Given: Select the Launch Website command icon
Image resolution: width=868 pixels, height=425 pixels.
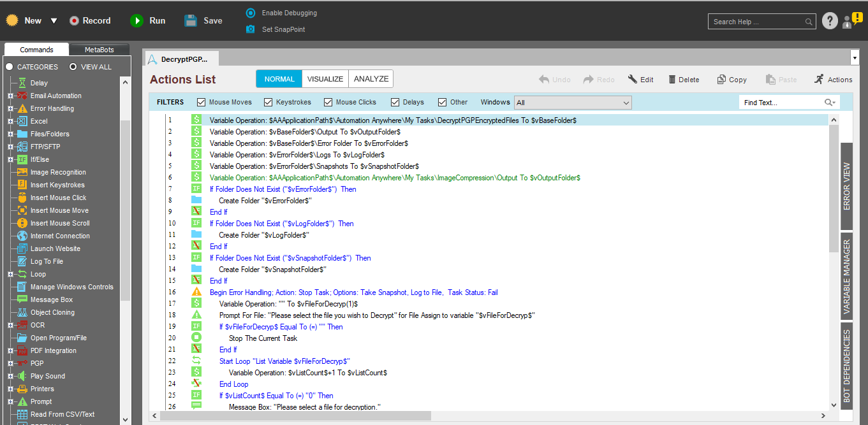Looking at the screenshot, I should 22,249.
